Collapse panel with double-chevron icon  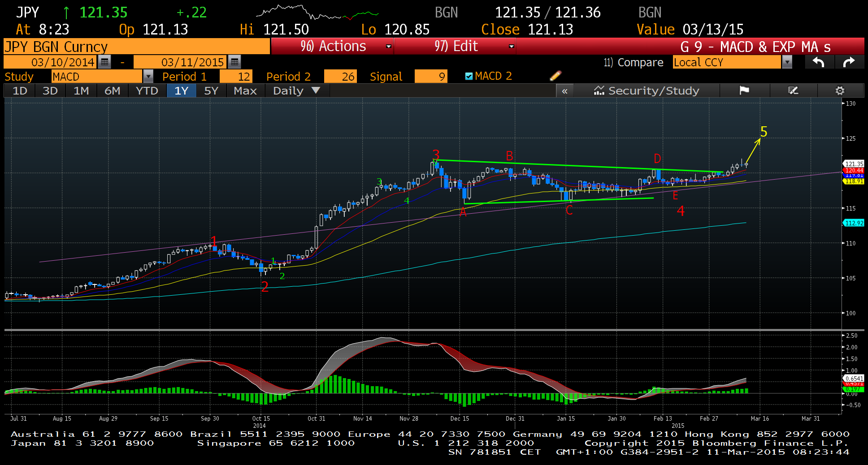click(x=564, y=91)
